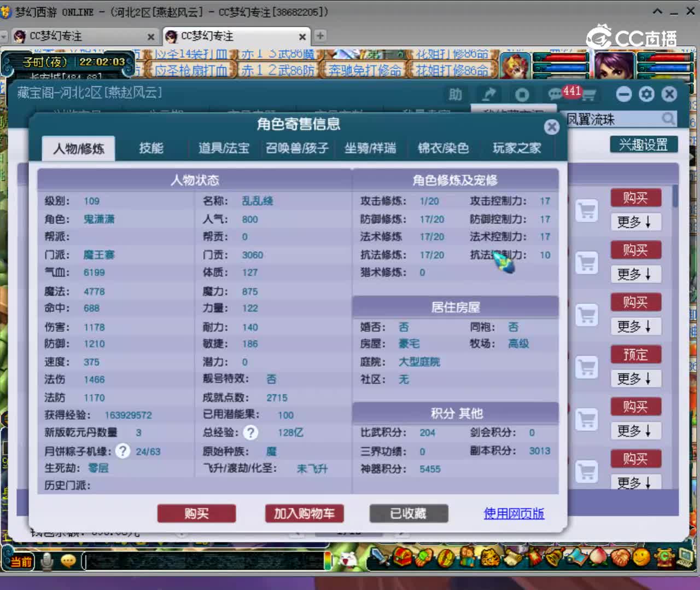Click the scroll icon in bottom toolbar
The width and height of the screenshot is (700, 590).
(513, 558)
